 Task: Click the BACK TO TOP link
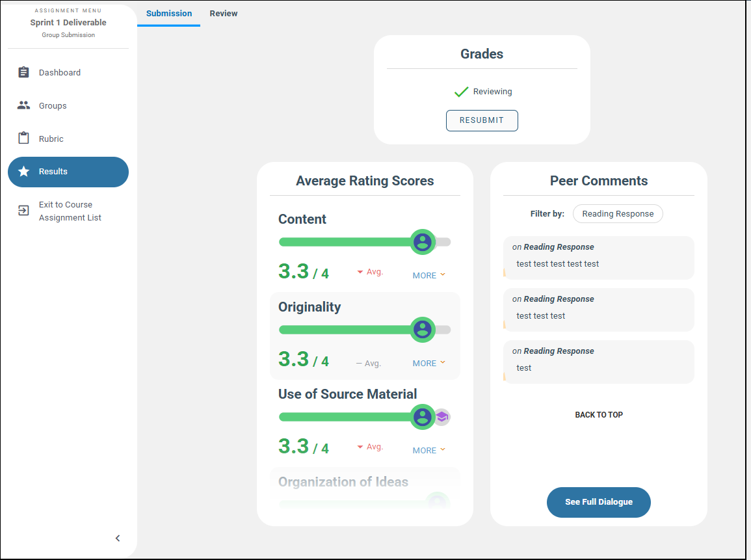(x=599, y=415)
